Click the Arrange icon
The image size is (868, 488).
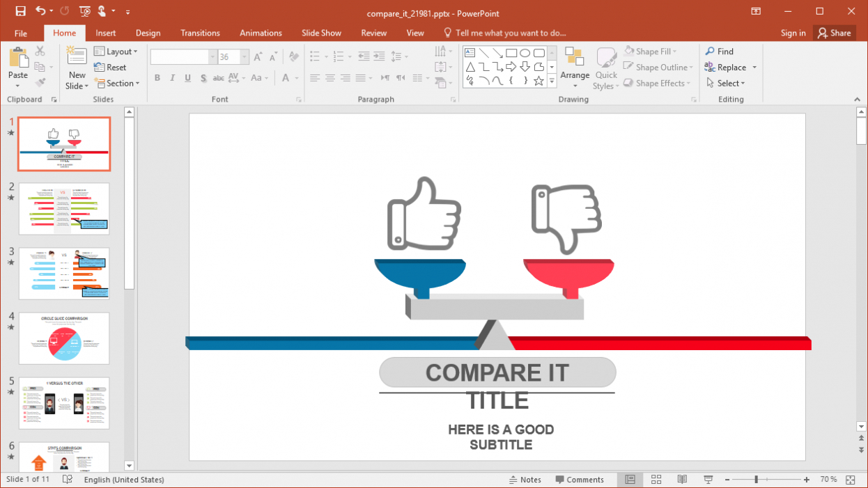point(575,58)
